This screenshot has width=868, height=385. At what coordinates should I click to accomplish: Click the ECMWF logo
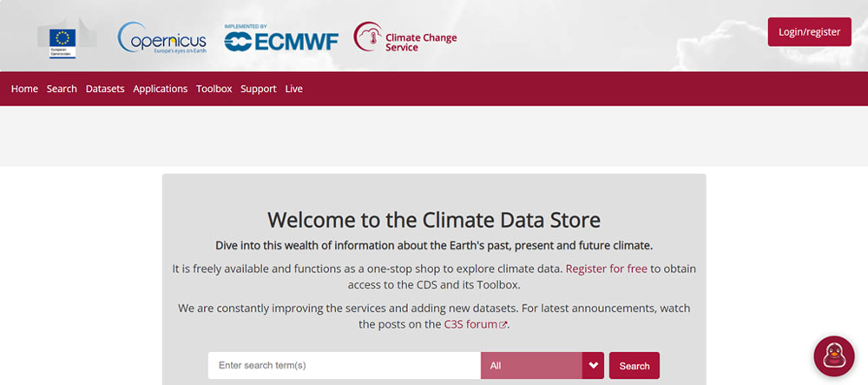[281, 38]
